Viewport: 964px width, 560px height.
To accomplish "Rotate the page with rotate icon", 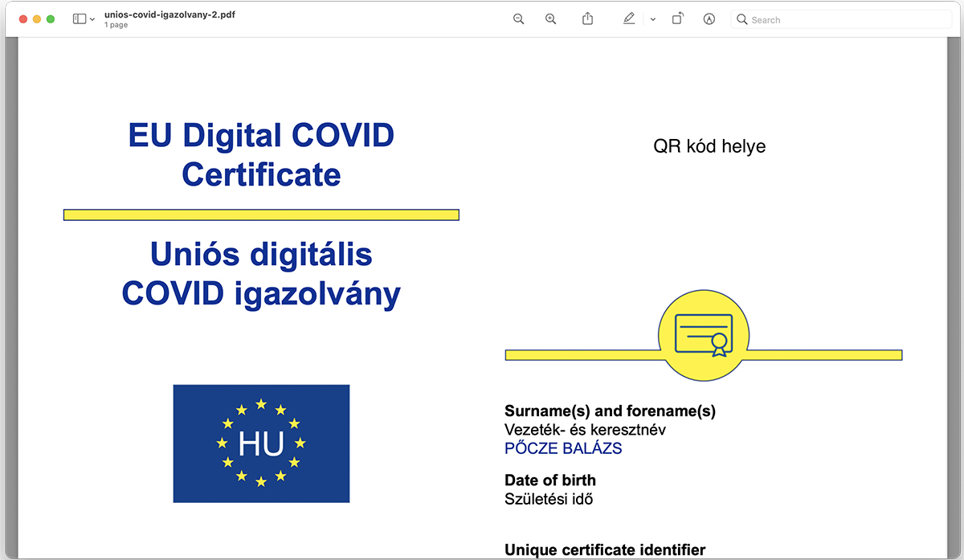I will pyautogui.click(x=678, y=18).
